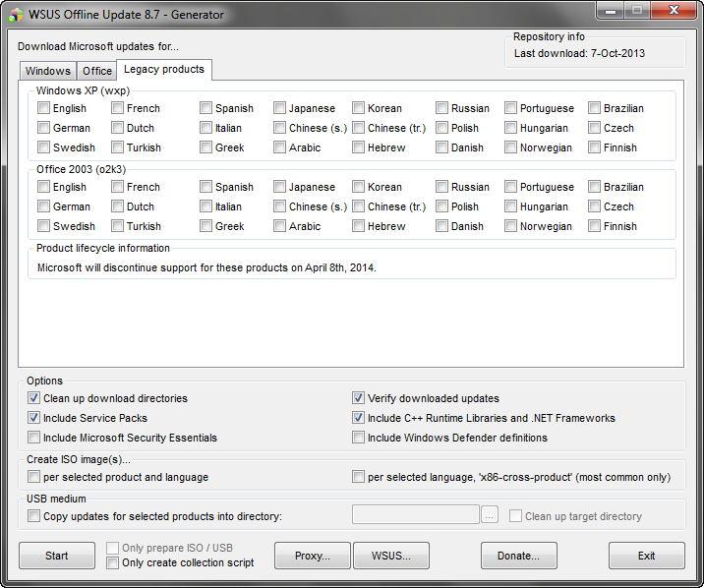The height and width of the screenshot is (588, 704).
Task: Click the Start button
Action: click(x=57, y=556)
